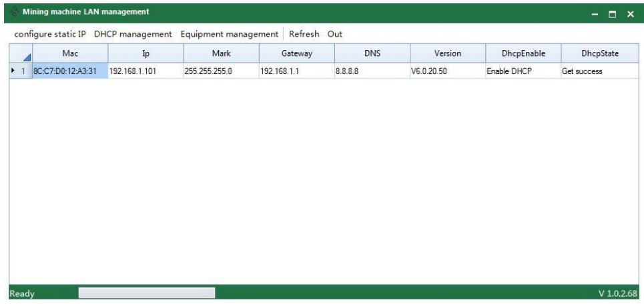644x304 pixels.
Task: Open DHCP management menu
Action: tap(133, 34)
